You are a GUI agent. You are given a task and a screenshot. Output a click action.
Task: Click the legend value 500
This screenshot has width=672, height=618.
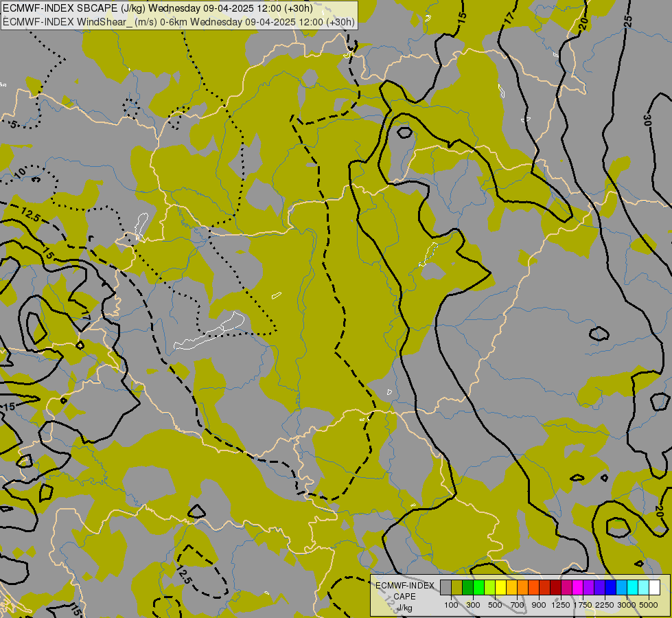(x=495, y=605)
